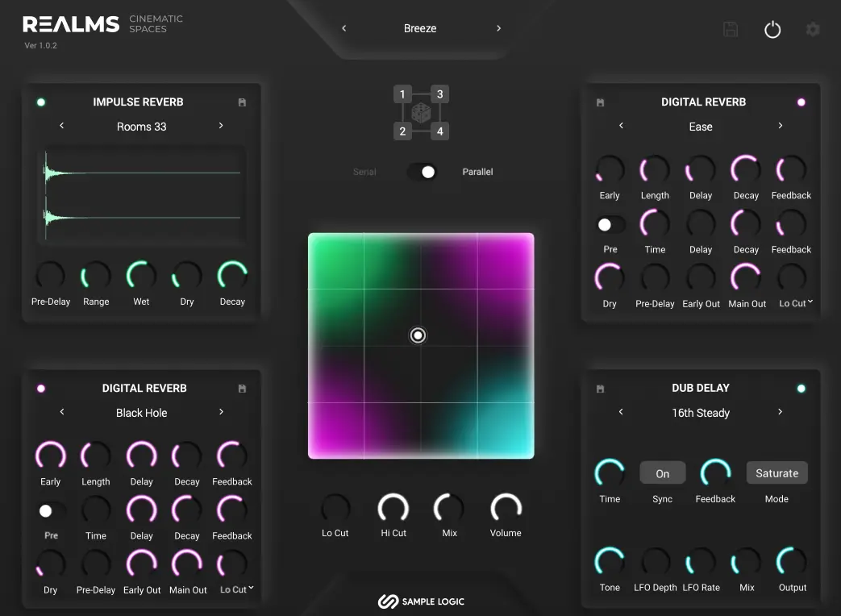Click the Dub Delay Tone knob
Screen dimensions: 841x616
tap(610, 563)
